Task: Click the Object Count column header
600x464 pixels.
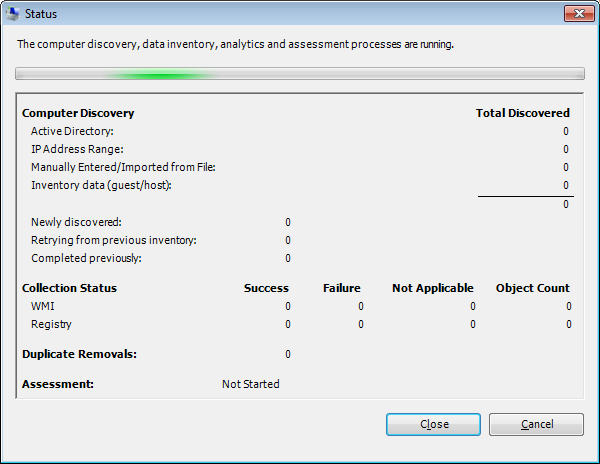Action: (532, 288)
